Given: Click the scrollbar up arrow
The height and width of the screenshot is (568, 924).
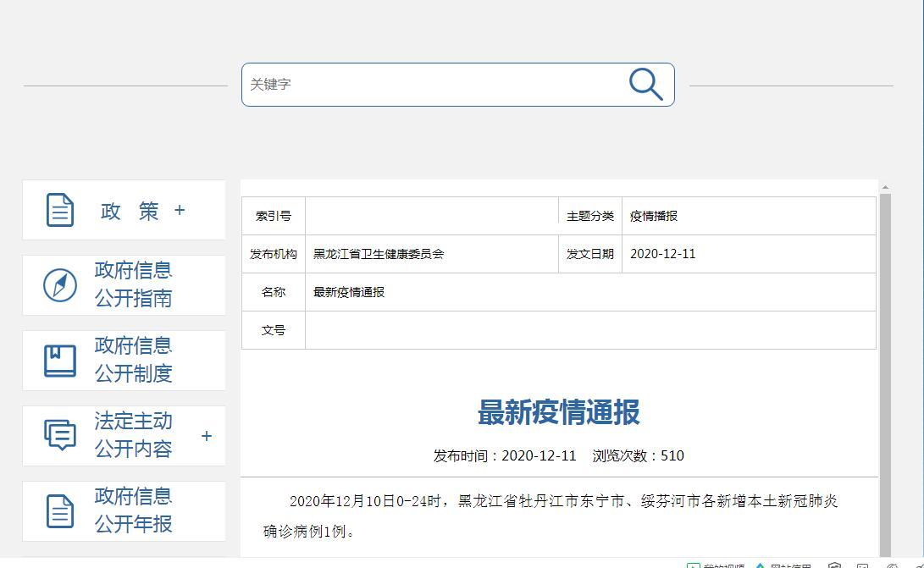Looking at the screenshot, I should [x=885, y=187].
